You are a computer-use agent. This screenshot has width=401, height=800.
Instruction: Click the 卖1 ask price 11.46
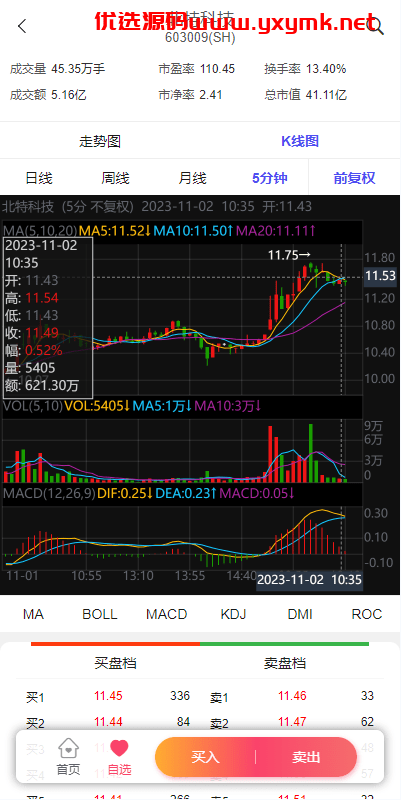point(292,696)
